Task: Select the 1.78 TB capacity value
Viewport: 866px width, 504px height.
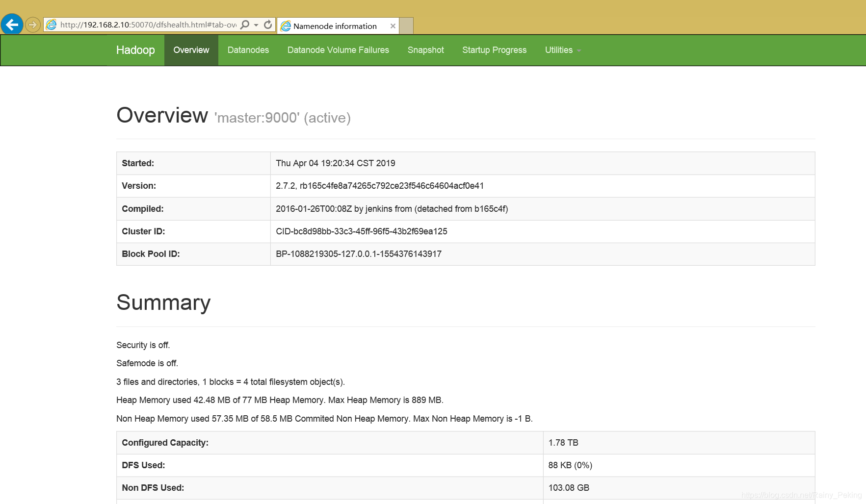Action: pos(563,443)
